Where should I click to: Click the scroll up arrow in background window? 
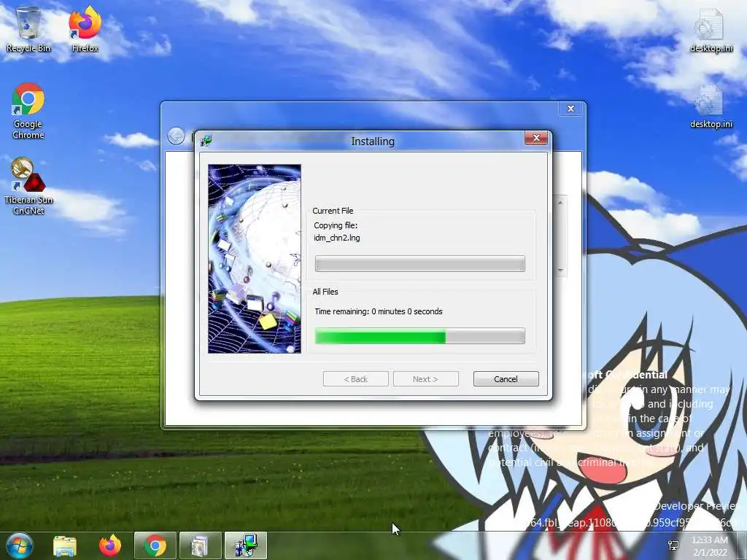(x=560, y=203)
